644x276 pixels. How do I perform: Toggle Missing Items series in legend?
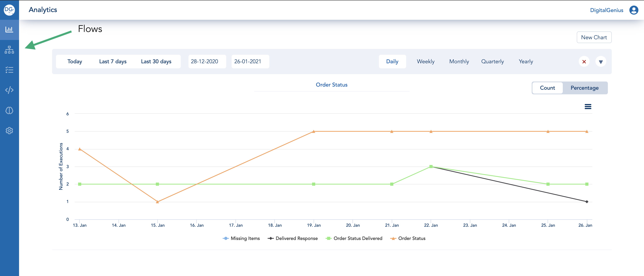241,238
